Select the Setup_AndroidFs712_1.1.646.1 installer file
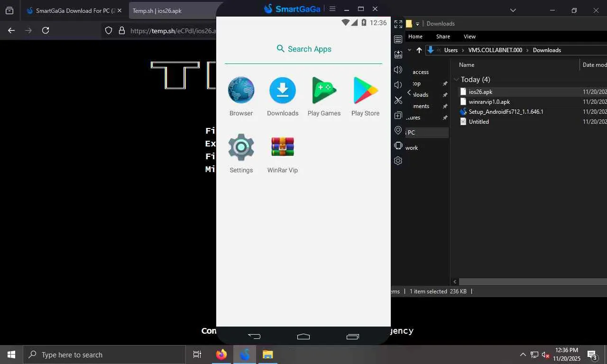The image size is (607, 364). click(x=506, y=112)
